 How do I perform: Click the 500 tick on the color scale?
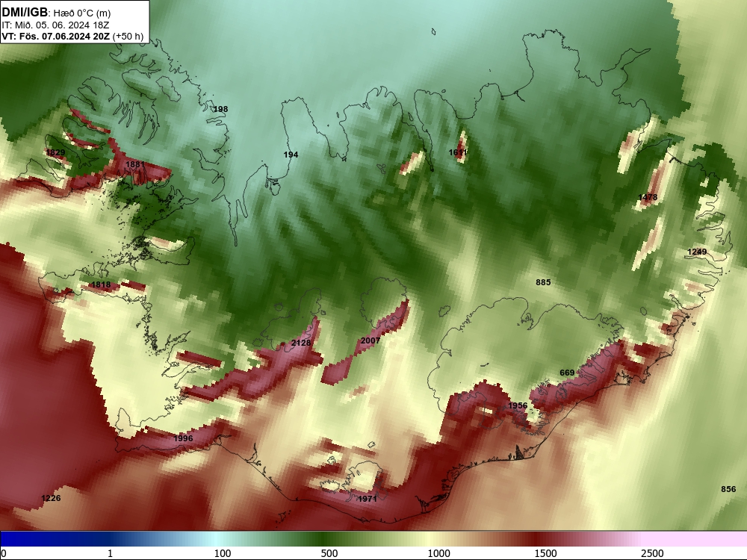(x=329, y=553)
